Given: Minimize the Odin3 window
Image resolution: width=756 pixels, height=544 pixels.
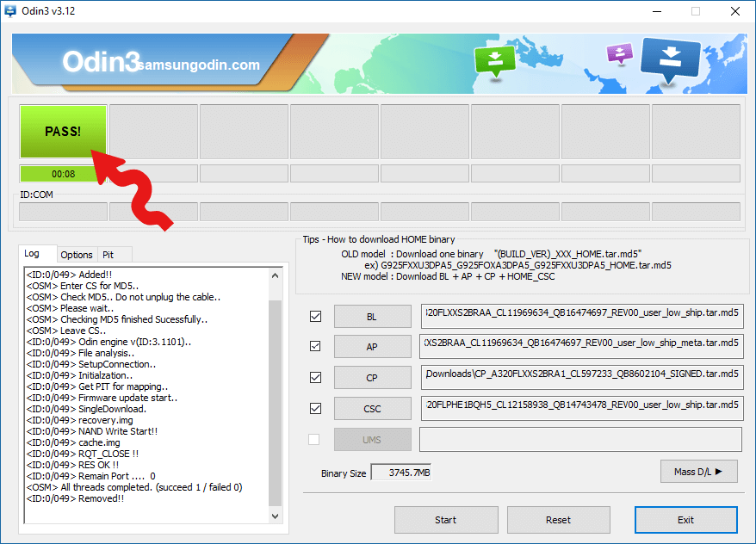Looking at the screenshot, I should 657,11.
